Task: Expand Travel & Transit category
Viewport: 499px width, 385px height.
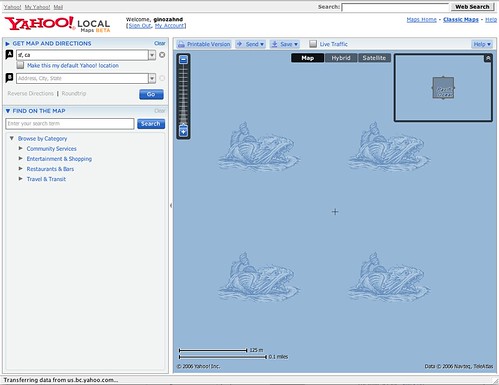Action: [x=20, y=179]
